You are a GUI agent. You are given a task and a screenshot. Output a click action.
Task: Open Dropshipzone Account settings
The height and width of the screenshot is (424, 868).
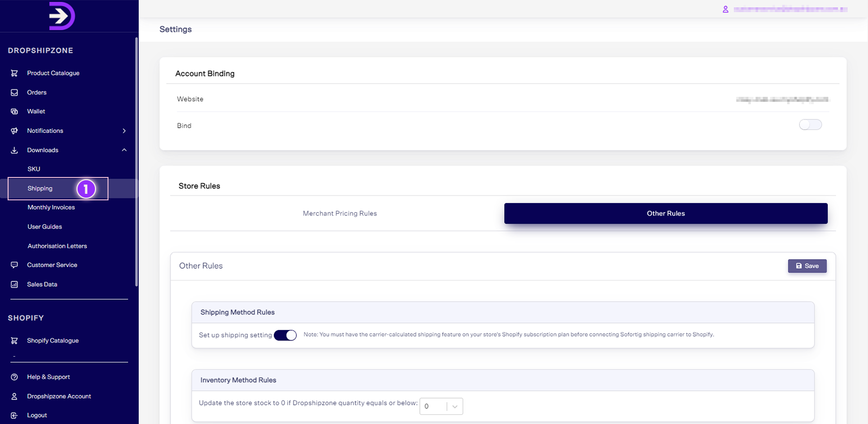59,396
